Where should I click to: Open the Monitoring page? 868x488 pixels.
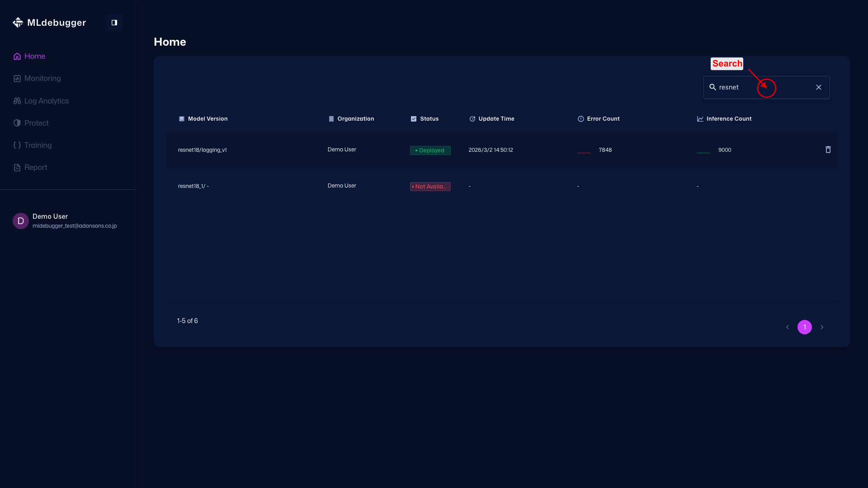tap(42, 79)
